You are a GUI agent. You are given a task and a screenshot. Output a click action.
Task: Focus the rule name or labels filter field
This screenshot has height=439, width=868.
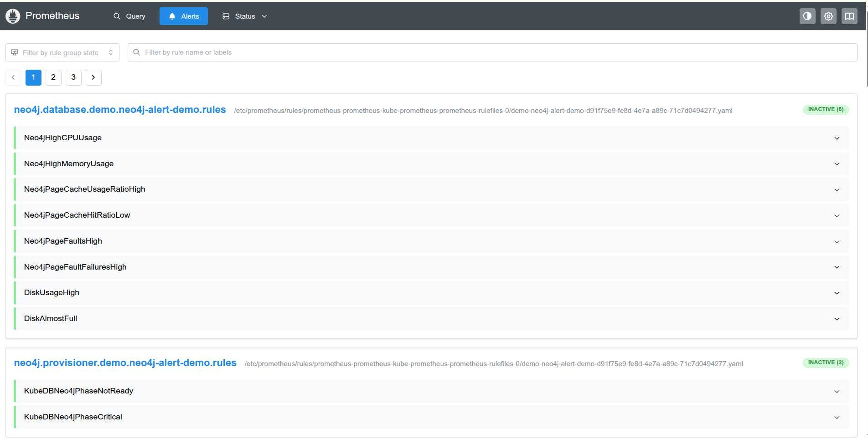click(492, 52)
